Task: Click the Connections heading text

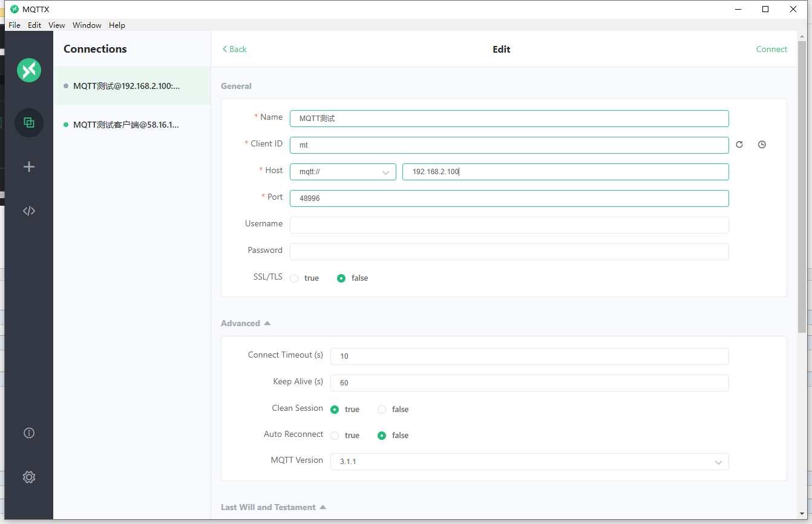Action: pos(95,49)
